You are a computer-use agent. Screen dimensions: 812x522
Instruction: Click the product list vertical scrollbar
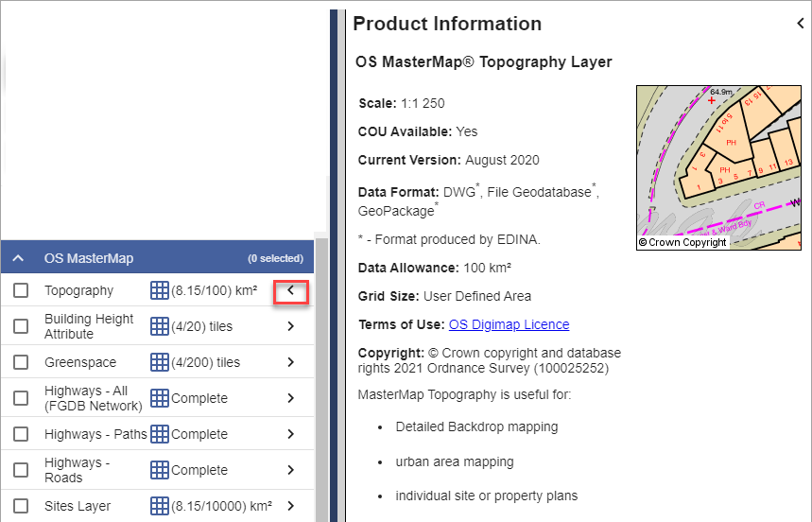click(321, 378)
